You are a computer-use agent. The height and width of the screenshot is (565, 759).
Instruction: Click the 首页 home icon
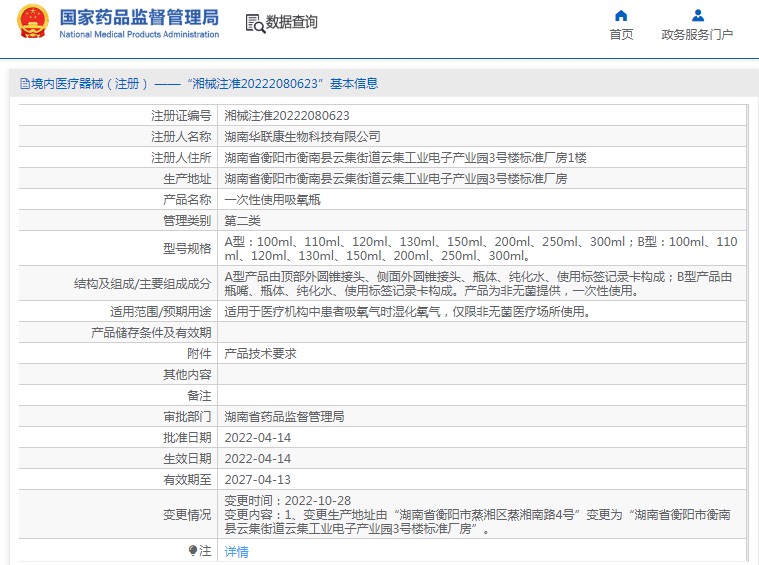tap(621, 15)
